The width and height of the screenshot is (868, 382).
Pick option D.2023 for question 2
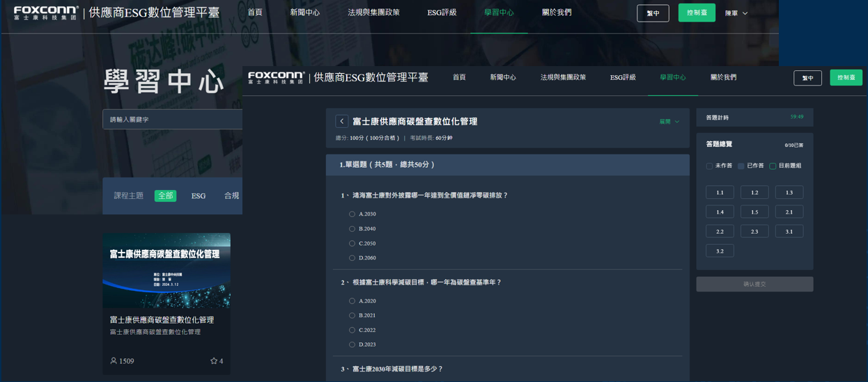point(352,345)
